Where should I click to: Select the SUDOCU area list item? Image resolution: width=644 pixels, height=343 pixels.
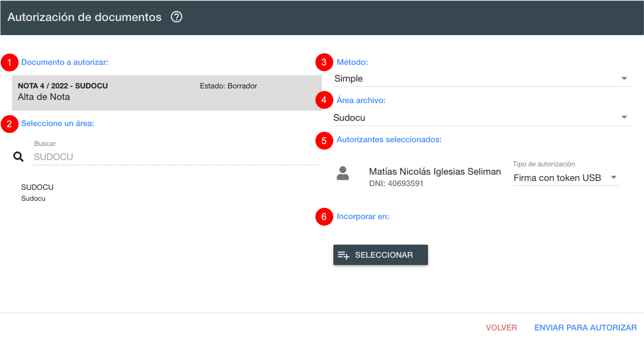37,193
